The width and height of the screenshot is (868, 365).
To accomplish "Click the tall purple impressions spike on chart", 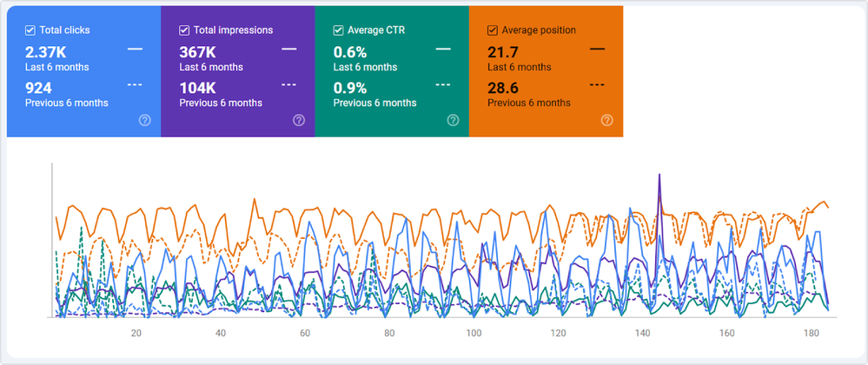I will click(659, 187).
